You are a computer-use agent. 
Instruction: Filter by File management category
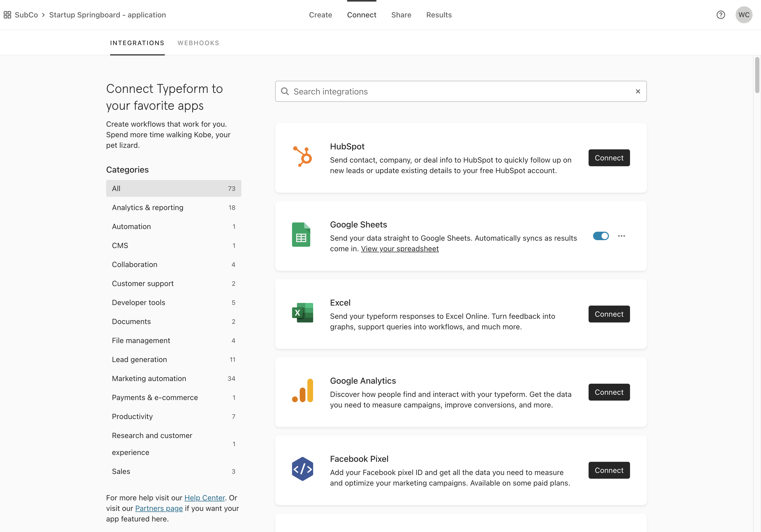[x=174, y=340]
